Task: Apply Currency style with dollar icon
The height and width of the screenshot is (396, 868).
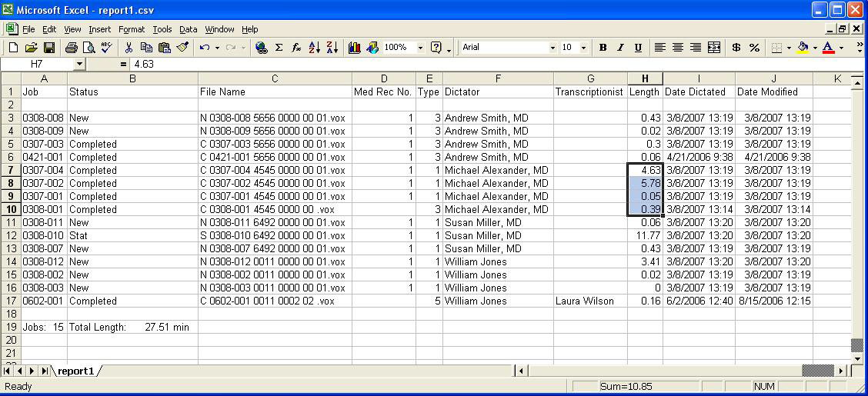Action: [736, 48]
